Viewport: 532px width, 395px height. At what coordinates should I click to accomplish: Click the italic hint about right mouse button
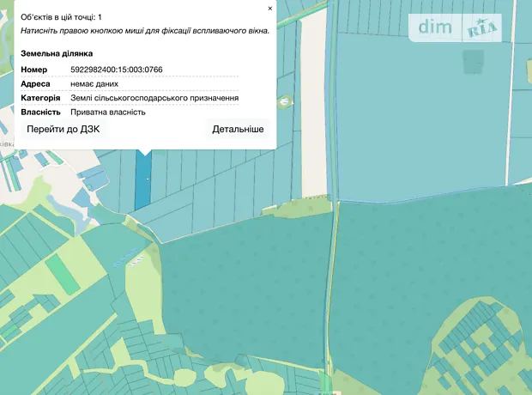point(145,30)
